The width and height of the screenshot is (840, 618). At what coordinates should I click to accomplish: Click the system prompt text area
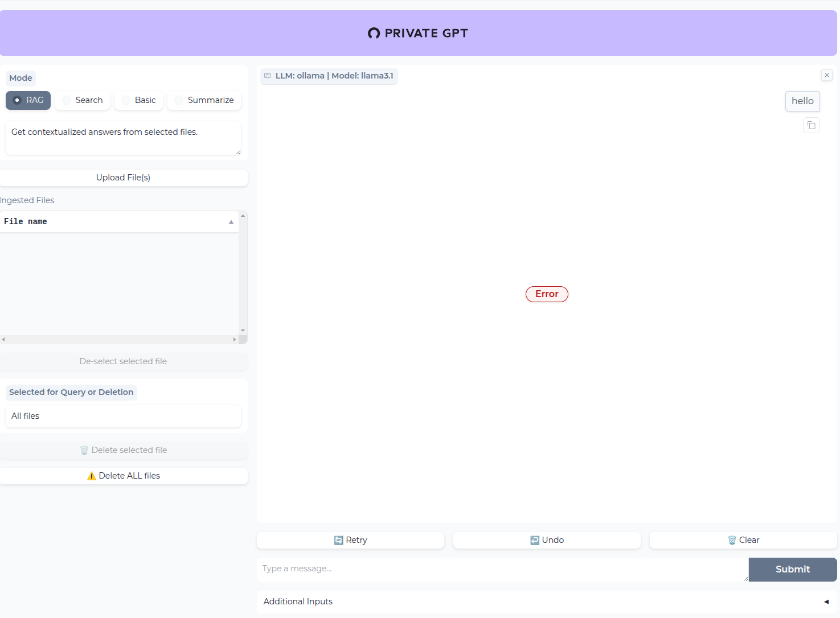coord(123,138)
